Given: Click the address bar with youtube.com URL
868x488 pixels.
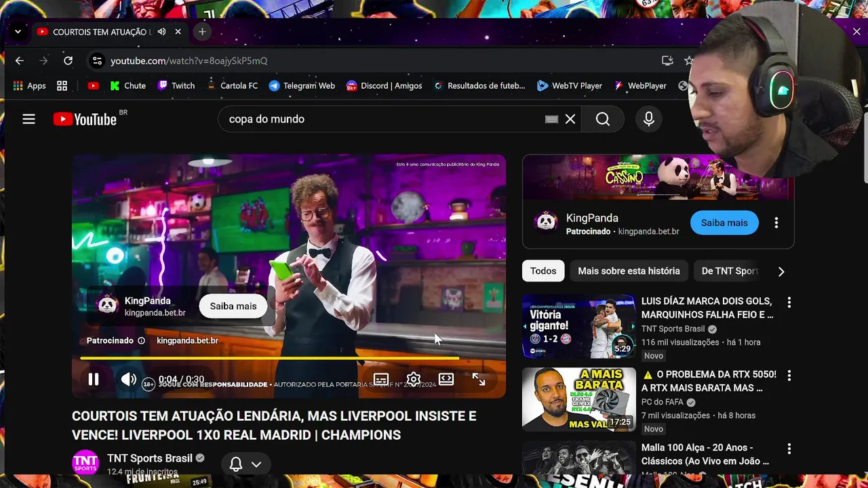Looking at the screenshot, I should point(380,61).
